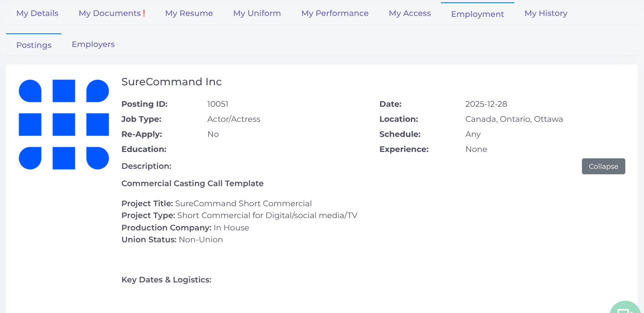Screen dimensions: 644x313
Task: Switch to the My Resume tab
Action: pos(189,13)
